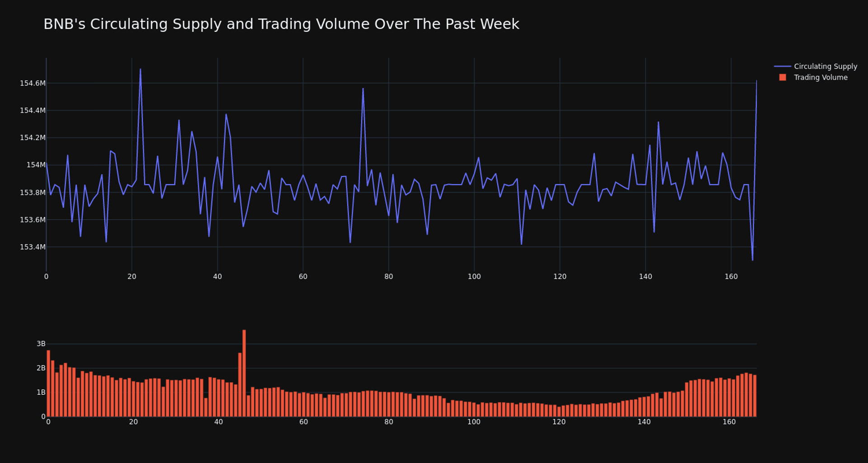Click the 160 tick on volume chart x-axis
The height and width of the screenshot is (463, 868).
pos(729,422)
